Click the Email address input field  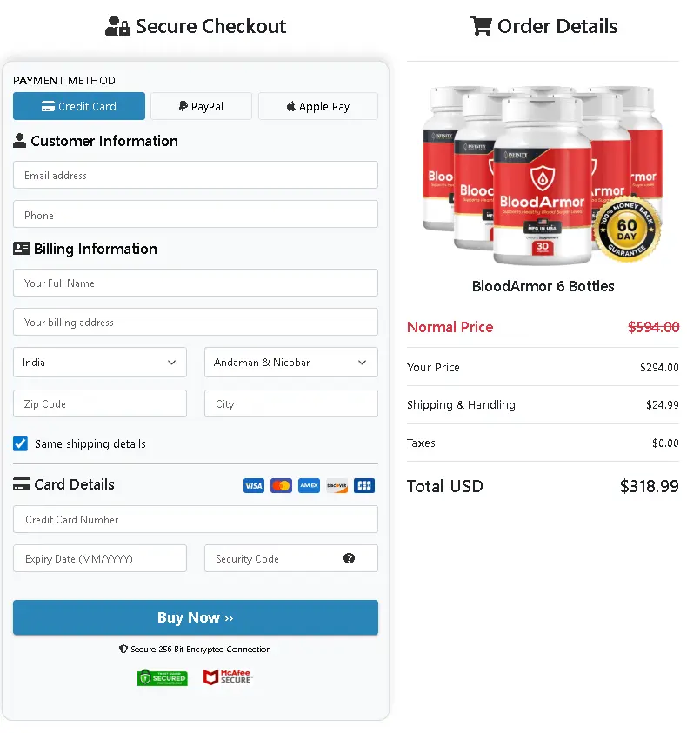pos(195,175)
